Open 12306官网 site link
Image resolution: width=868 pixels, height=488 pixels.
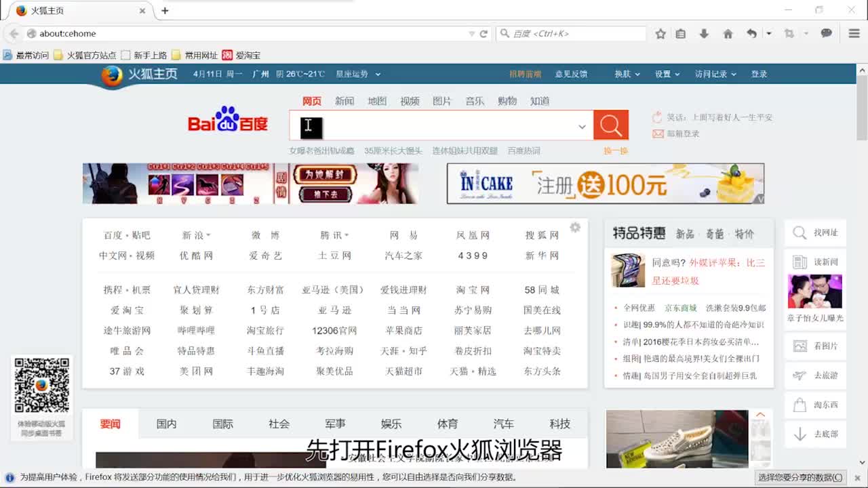(334, 330)
